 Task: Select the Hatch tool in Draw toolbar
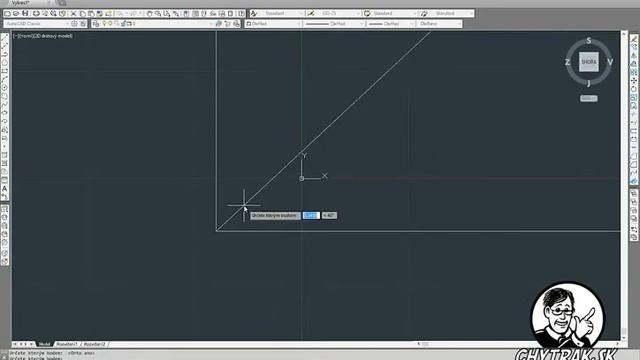[4, 155]
